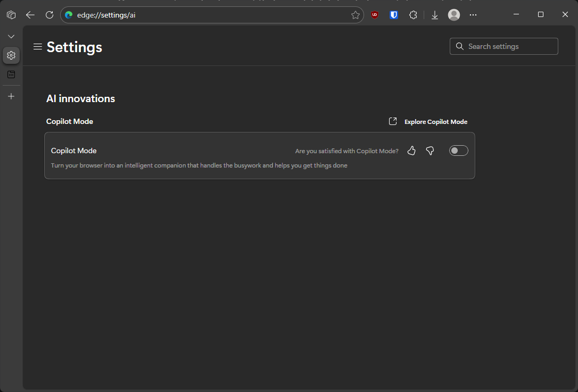Image resolution: width=578 pixels, height=392 pixels.
Task: Open the Downloads arrow icon
Action: (x=435, y=15)
